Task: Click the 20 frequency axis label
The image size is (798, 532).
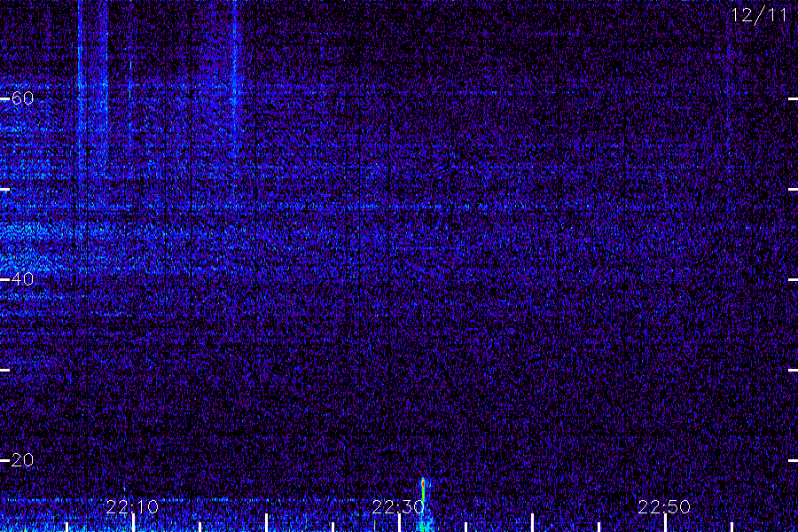Action: click(22, 460)
